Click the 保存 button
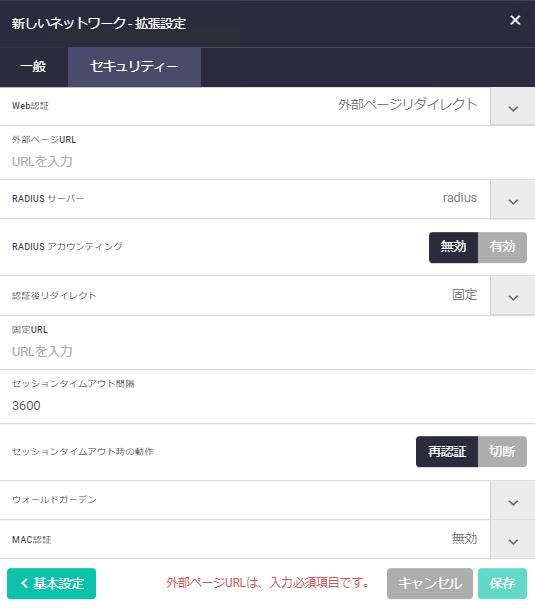Image resolution: width=535 pixels, height=608 pixels. (x=502, y=583)
